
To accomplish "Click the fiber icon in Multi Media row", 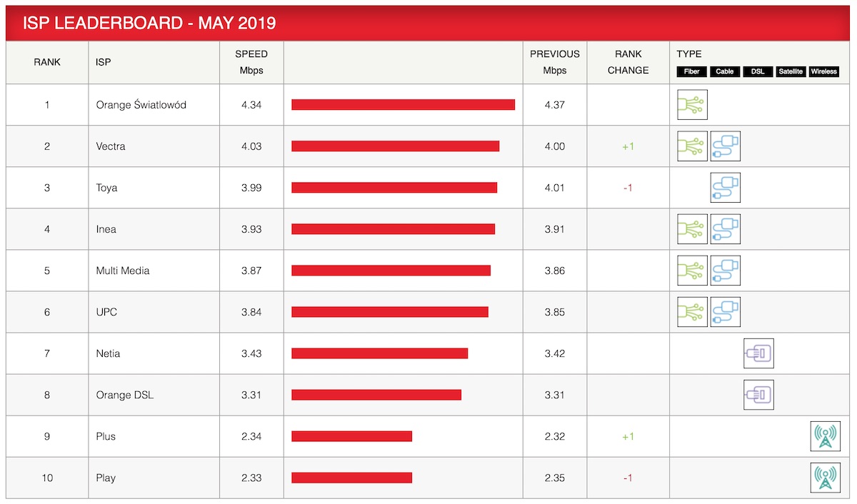I will pos(692,271).
